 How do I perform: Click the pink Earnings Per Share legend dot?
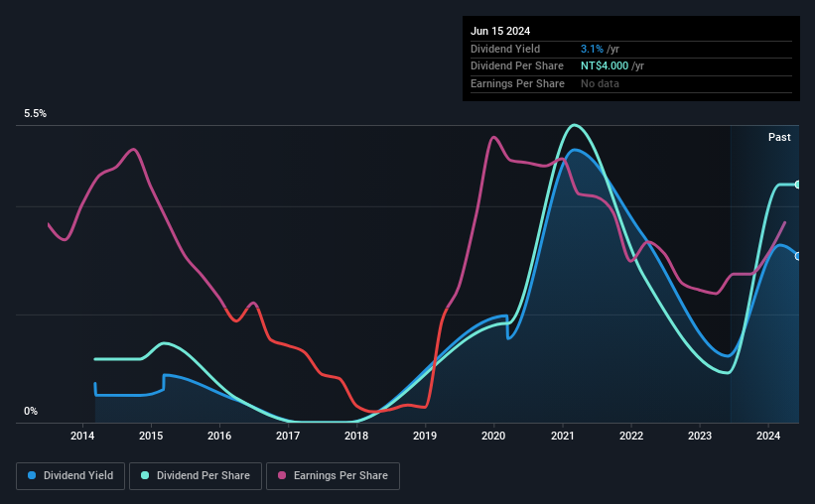coord(282,475)
